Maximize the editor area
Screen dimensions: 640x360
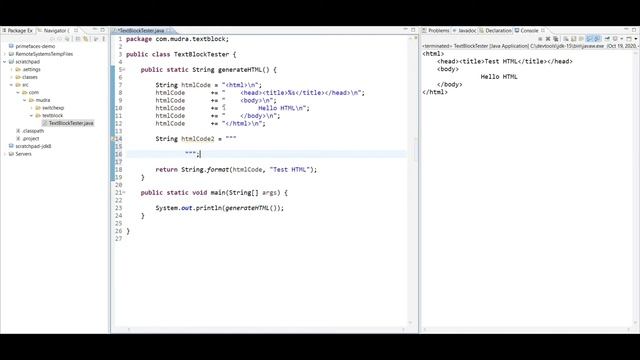click(413, 30)
